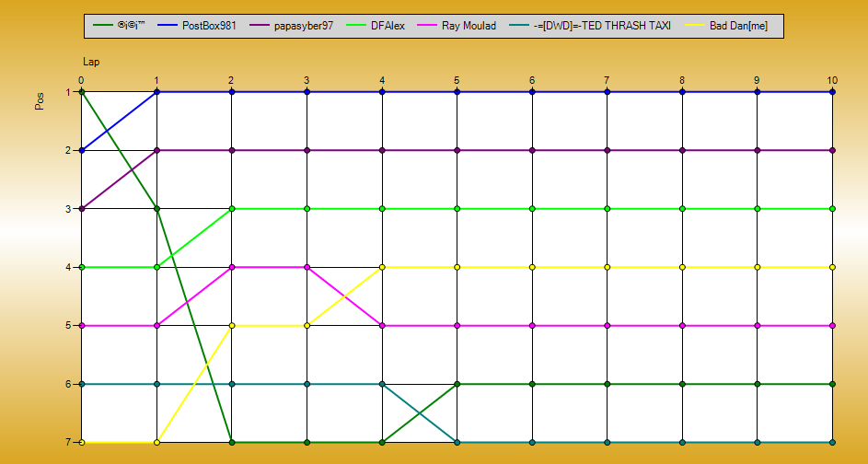Click the DFAlex legend label
868x464 pixels.
point(388,26)
